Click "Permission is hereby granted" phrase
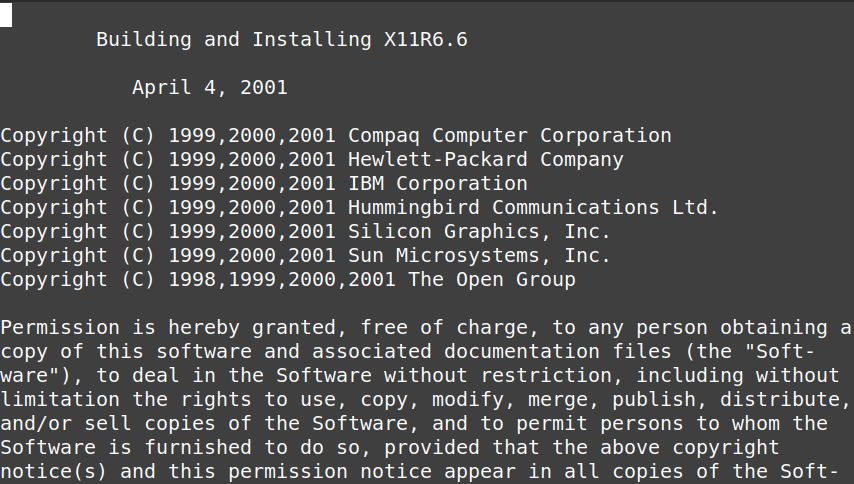 click(168, 328)
